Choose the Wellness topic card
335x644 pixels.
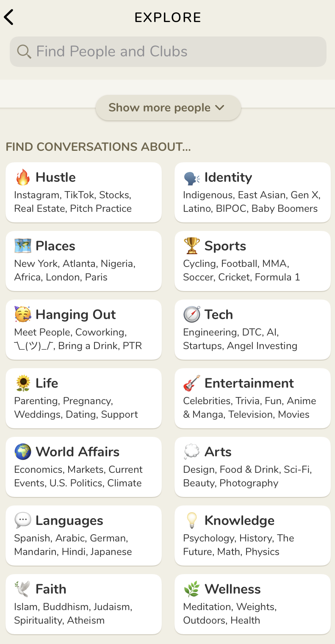tap(252, 604)
